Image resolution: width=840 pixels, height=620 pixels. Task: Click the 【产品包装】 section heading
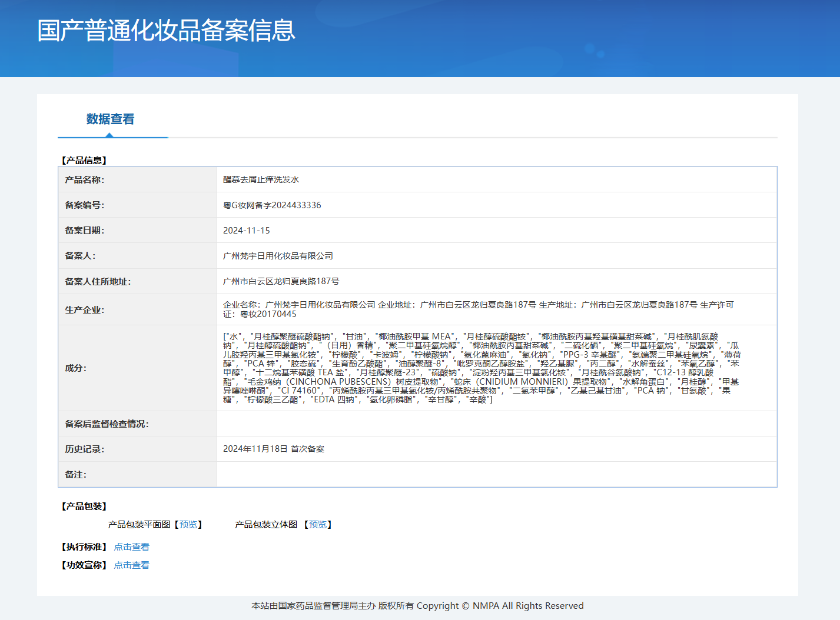pyautogui.click(x=84, y=506)
